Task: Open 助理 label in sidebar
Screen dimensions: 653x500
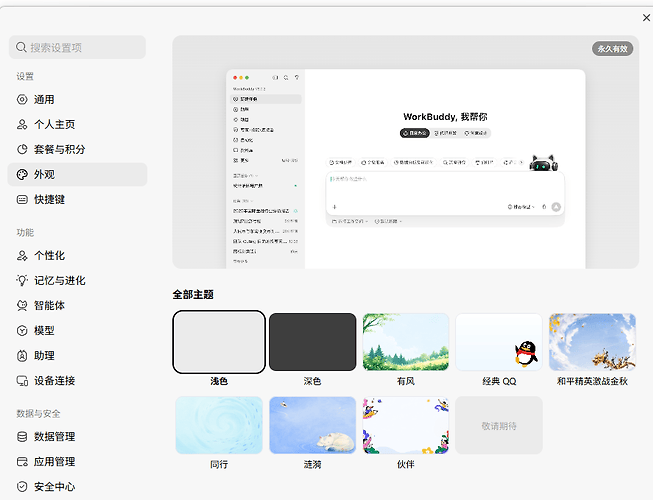Action: point(44,356)
